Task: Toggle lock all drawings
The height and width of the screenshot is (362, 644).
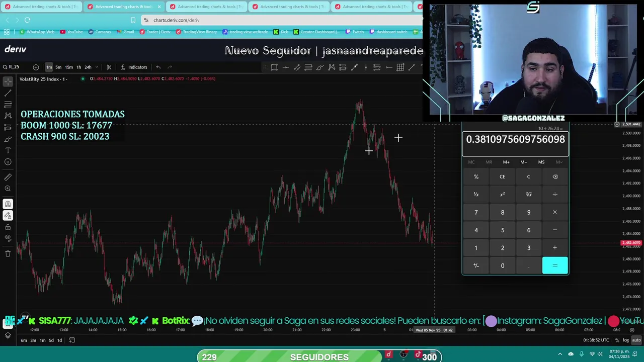Action: point(8,227)
